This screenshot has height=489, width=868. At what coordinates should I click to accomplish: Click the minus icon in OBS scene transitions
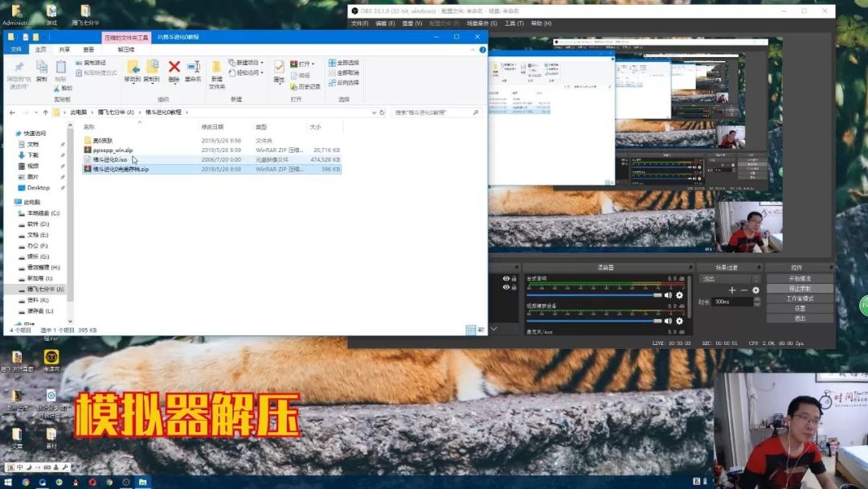pos(744,290)
